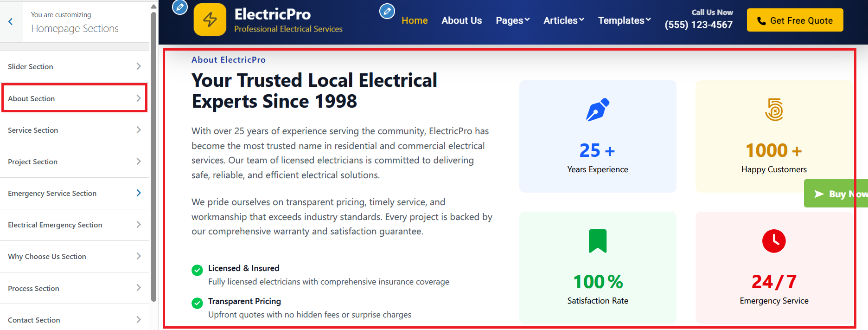Click the ElectricPro lightning bolt logo
This screenshot has height=330, width=868.
coord(210,19)
